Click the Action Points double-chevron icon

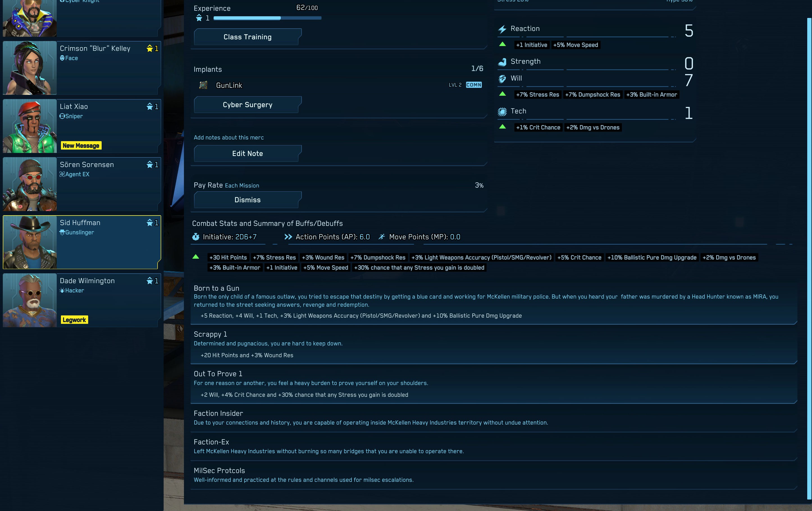coord(288,237)
